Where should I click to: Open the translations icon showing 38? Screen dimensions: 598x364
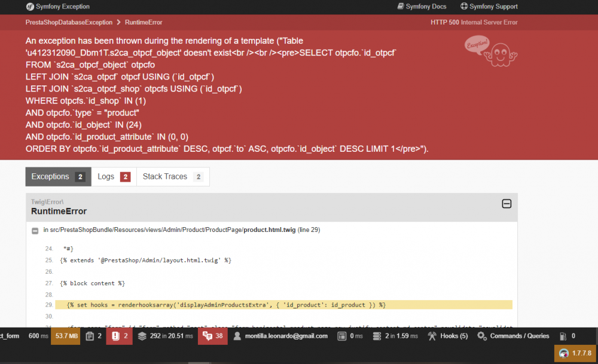click(208, 336)
